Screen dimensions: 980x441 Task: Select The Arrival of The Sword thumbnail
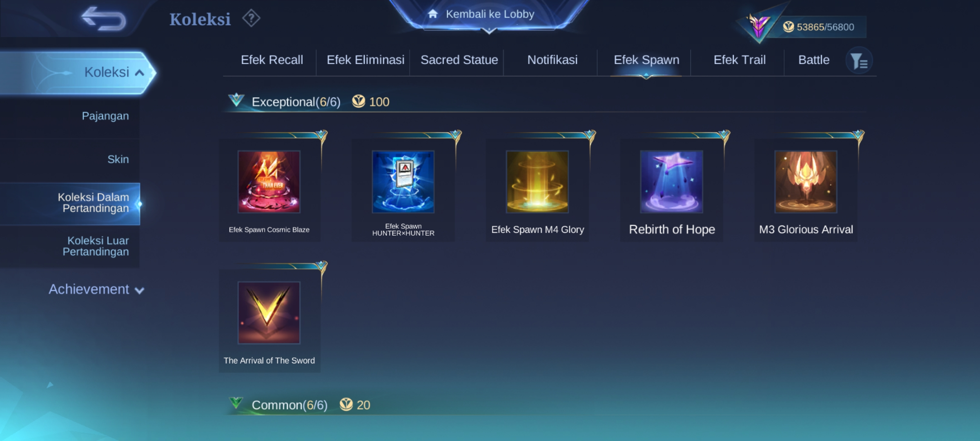click(269, 313)
